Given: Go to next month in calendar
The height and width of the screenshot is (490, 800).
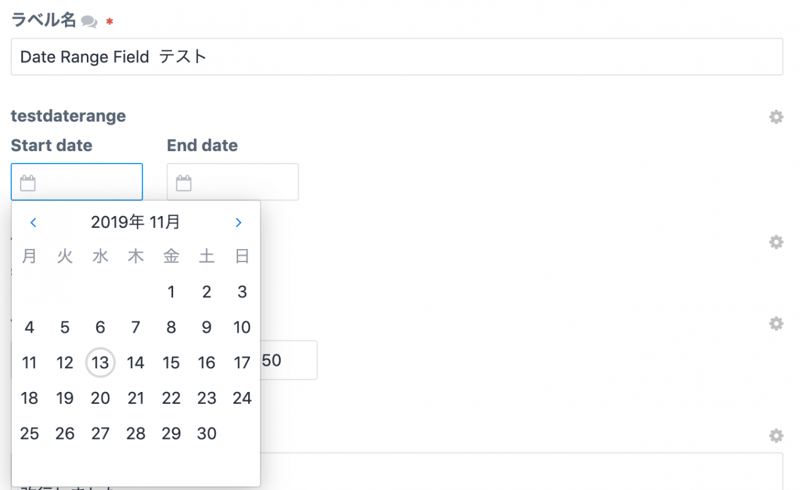Looking at the screenshot, I should pyautogui.click(x=238, y=223).
